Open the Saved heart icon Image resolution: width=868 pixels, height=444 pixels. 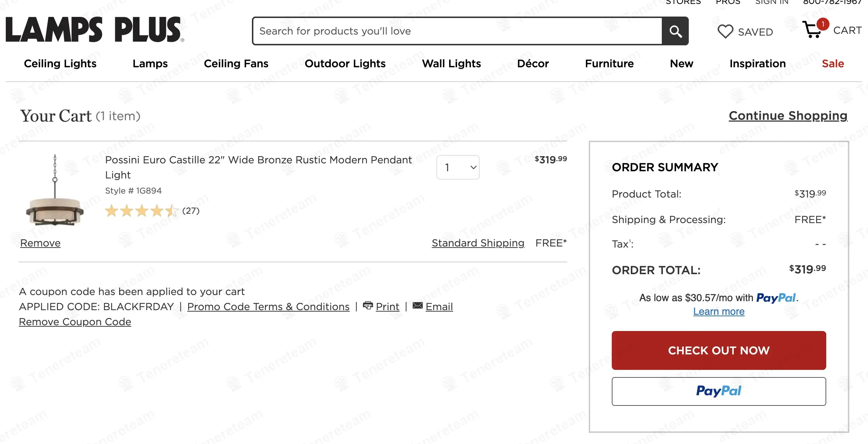(x=725, y=32)
